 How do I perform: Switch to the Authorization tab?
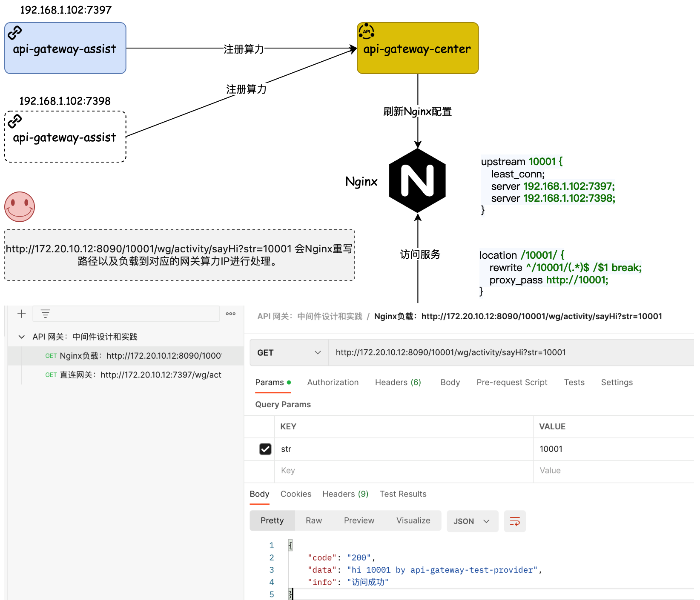[333, 383]
